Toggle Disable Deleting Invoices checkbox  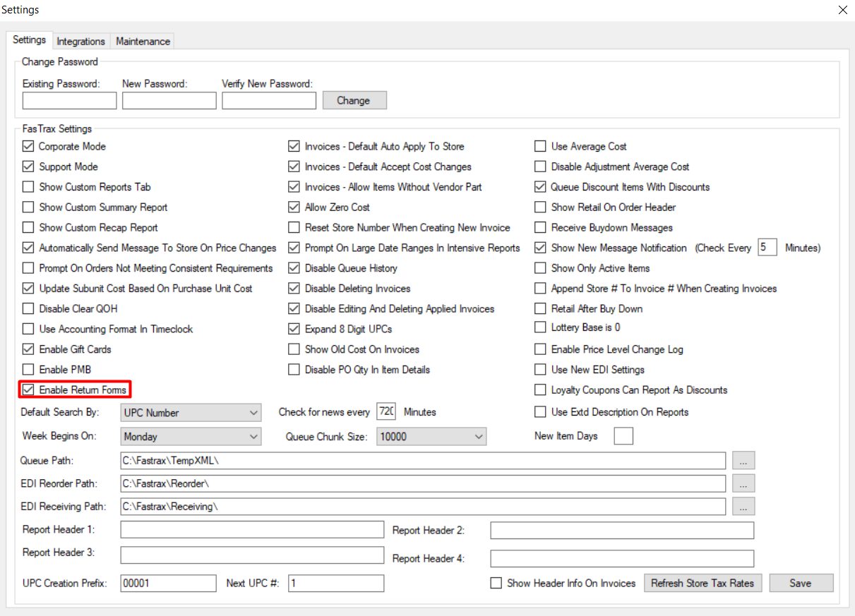(x=294, y=289)
